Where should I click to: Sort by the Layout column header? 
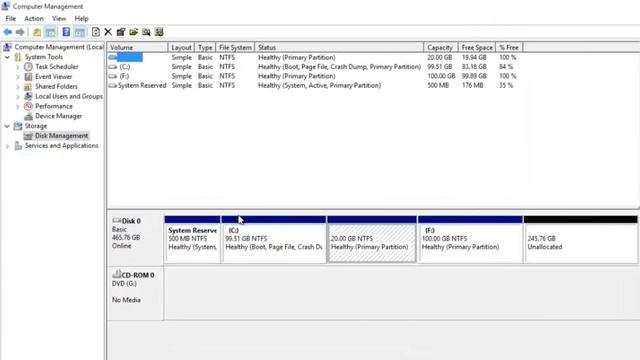181,47
